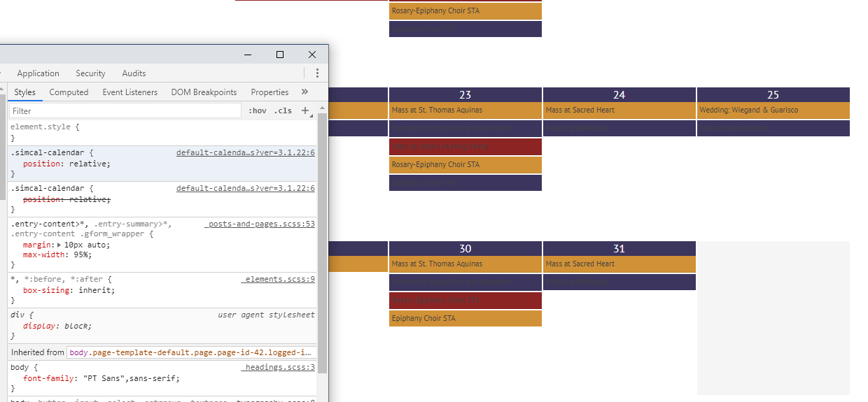
Task: Maximize the DevTools window
Action: click(280, 55)
